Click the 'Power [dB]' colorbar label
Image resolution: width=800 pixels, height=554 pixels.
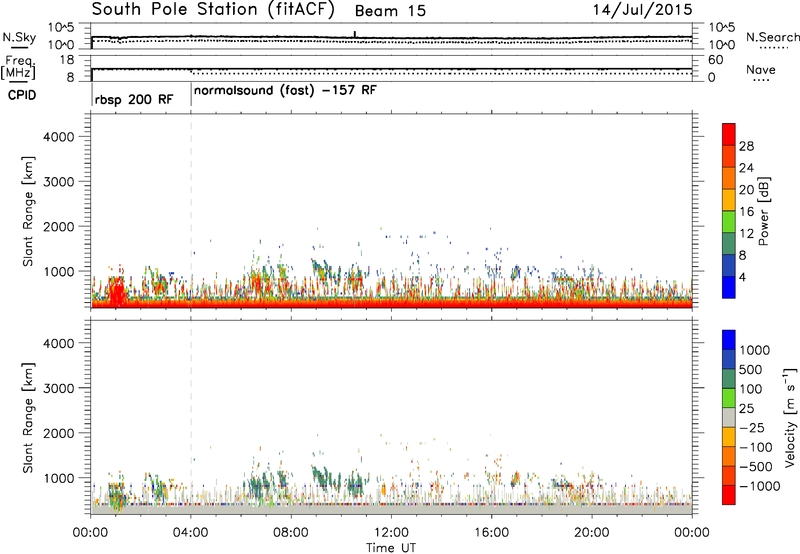pos(763,211)
